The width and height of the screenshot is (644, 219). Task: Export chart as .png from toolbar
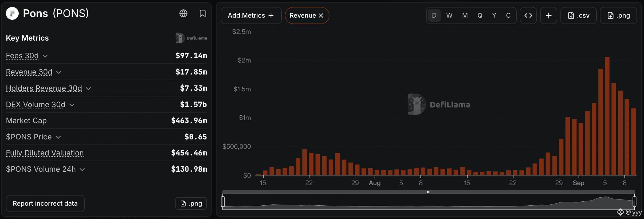(618, 15)
